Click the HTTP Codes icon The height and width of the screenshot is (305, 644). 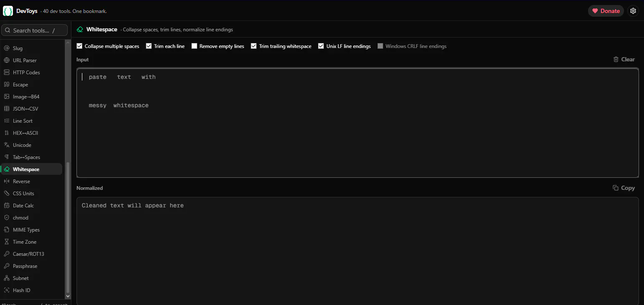[x=6, y=73]
